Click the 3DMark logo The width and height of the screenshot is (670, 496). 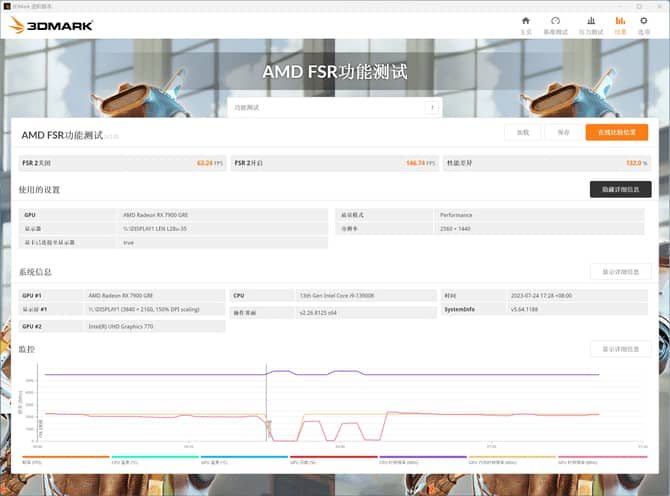pyautogui.click(x=51, y=26)
